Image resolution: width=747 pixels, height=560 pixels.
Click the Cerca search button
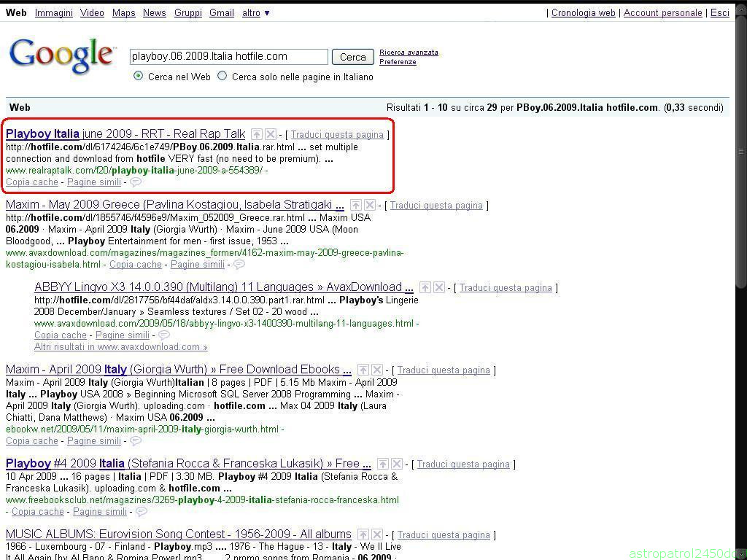pos(353,57)
